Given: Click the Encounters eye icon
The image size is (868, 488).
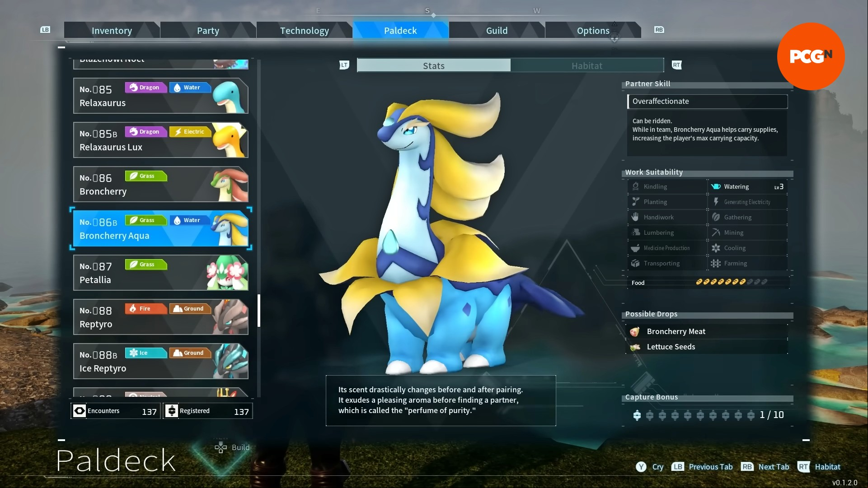Looking at the screenshot, I should (80, 411).
